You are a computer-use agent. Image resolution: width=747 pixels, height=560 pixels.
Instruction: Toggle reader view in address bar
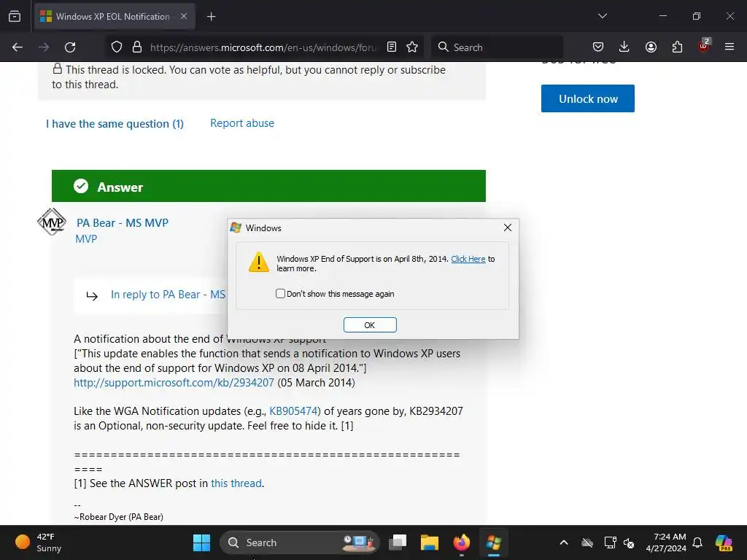pos(392,47)
